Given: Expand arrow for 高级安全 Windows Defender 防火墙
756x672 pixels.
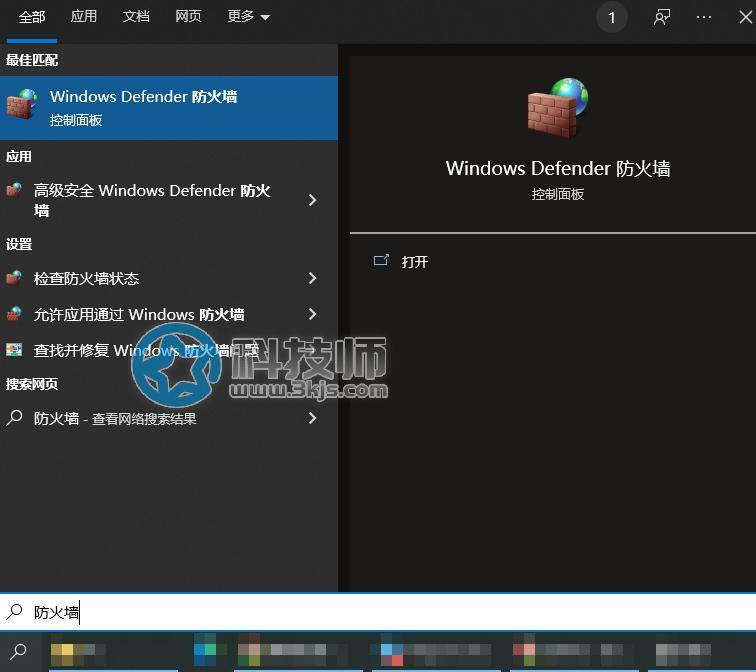Looking at the screenshot, I should pyautogui.click(x=312, y=200).
